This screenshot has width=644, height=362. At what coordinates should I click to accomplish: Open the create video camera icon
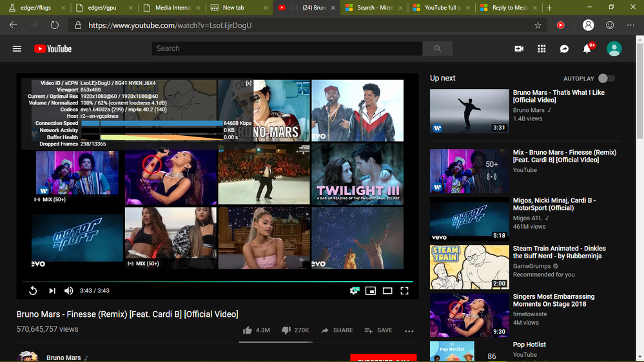[519, 48]
